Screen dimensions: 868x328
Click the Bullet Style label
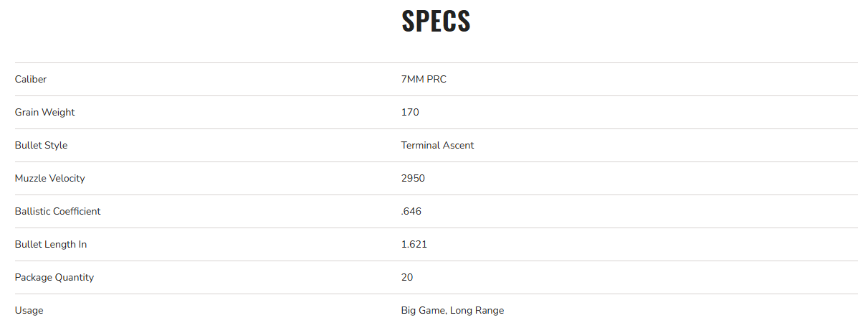tap(41, 145)
